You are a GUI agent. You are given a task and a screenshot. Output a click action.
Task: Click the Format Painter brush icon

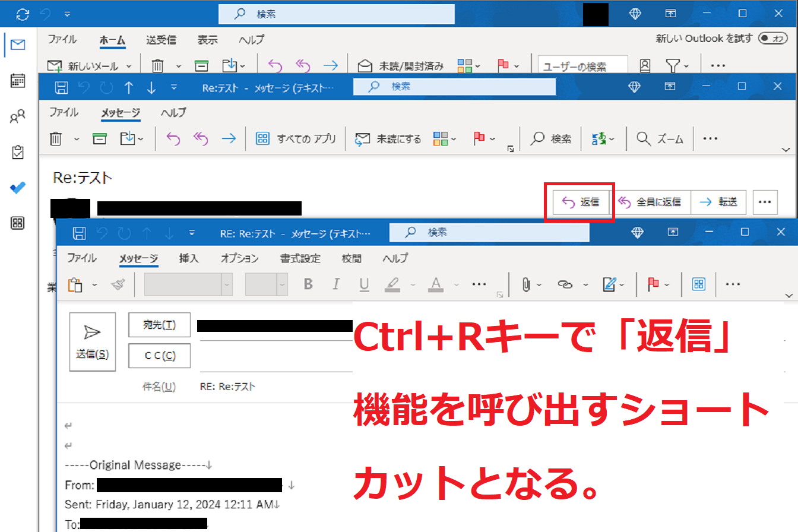tap(118, 284)
